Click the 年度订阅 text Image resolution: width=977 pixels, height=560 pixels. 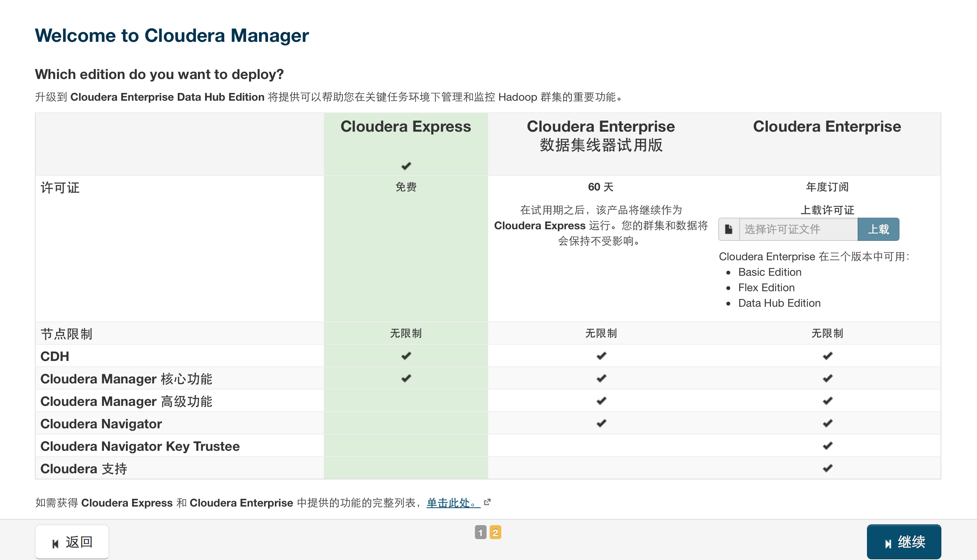827,187
